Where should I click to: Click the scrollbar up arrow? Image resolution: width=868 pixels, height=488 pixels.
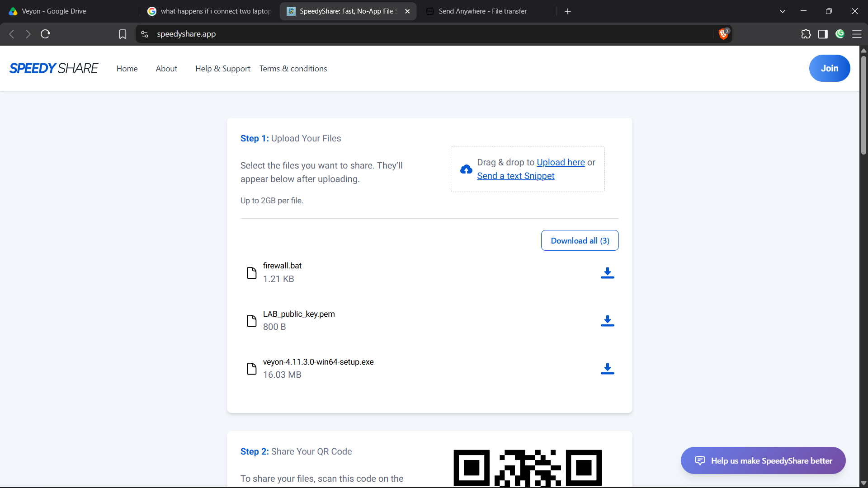tap(863, 50)
